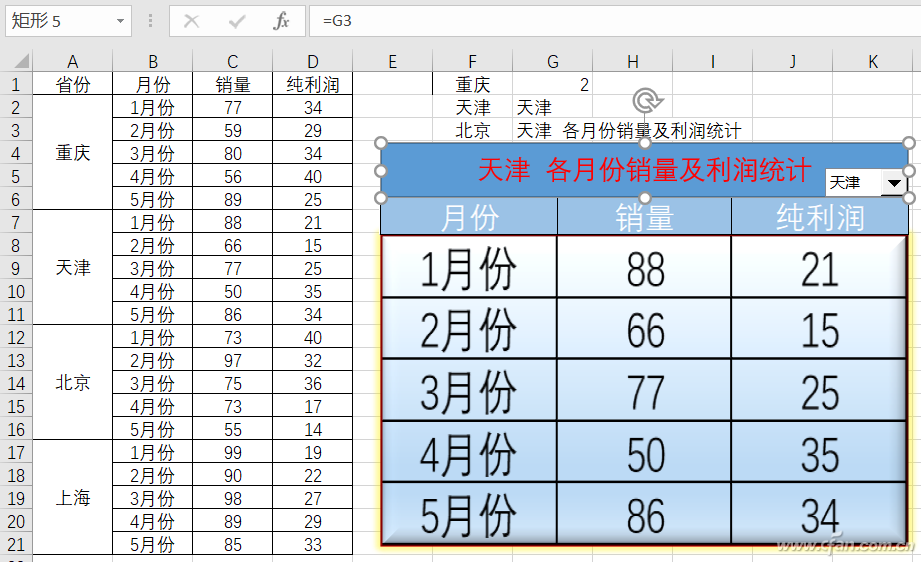Expand the Name Box dropdown arrow
This screenshot has height=562, width=921.
[x=120, y=21]
